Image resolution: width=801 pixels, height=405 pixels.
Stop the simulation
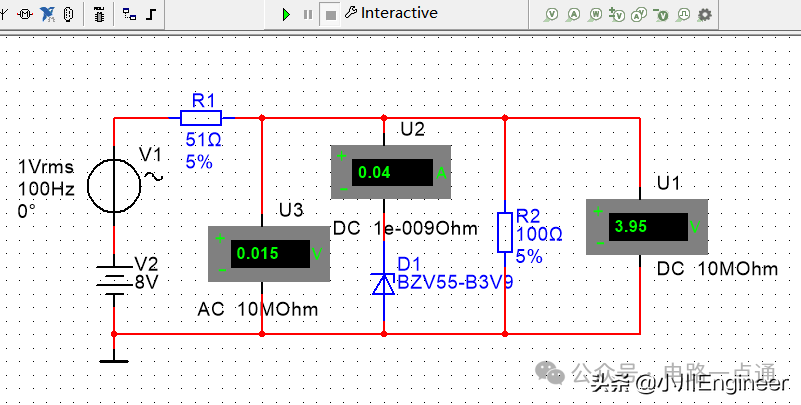[331, 15]
